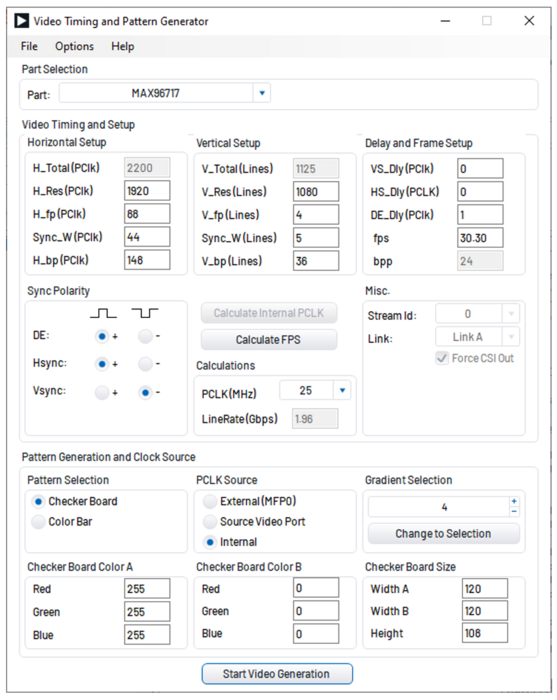Decrement Gradient Selection with minus stepper
Image resolution: width=557 pixels, height=700 pixels.
pos(514,512)
